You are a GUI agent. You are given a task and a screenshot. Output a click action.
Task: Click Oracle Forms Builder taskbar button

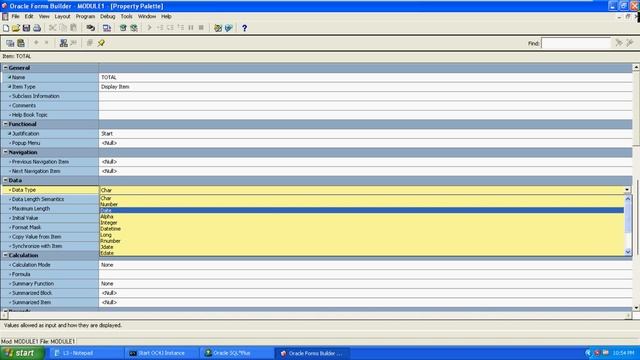click(312, 353)
